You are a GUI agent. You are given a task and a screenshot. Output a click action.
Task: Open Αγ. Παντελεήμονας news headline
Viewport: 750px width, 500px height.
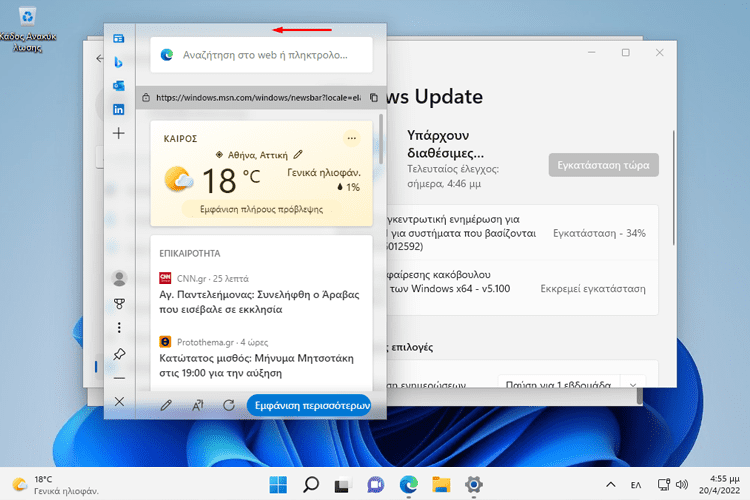(259, 302)
